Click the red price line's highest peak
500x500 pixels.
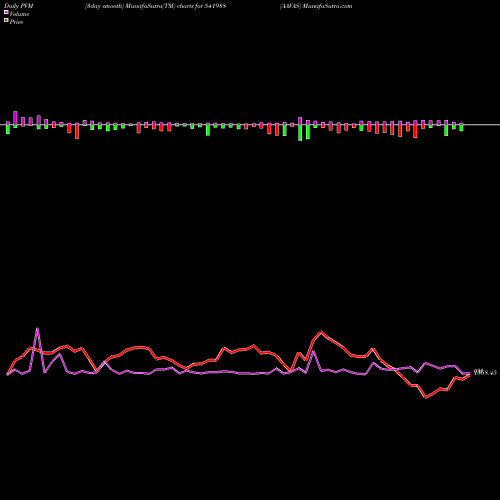(x=321, y=331)
